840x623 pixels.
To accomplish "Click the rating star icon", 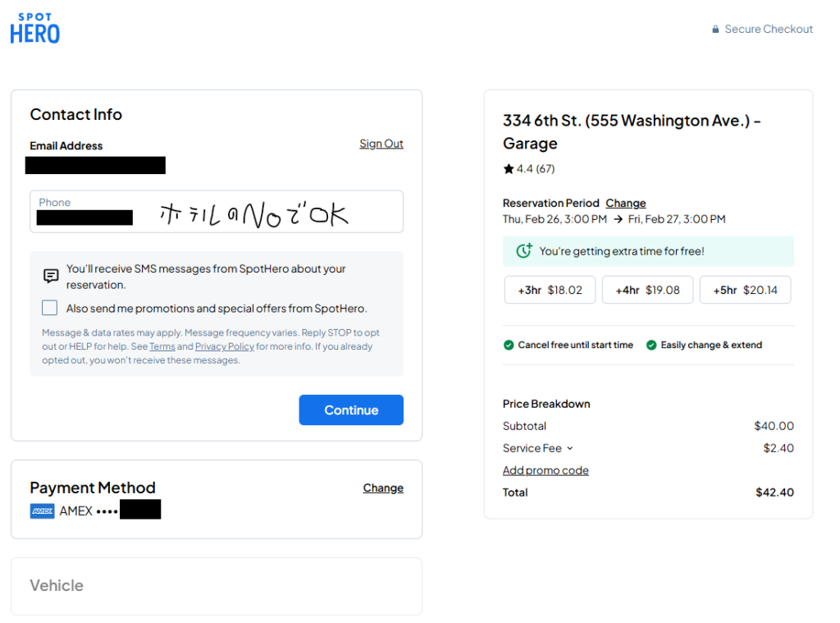I will pos(509,169).
